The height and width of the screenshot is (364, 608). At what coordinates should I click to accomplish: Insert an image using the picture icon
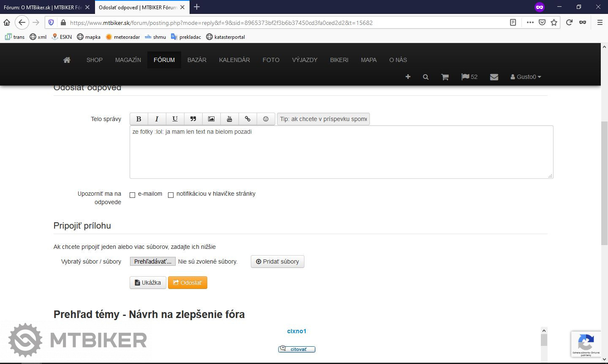[211, 119]
